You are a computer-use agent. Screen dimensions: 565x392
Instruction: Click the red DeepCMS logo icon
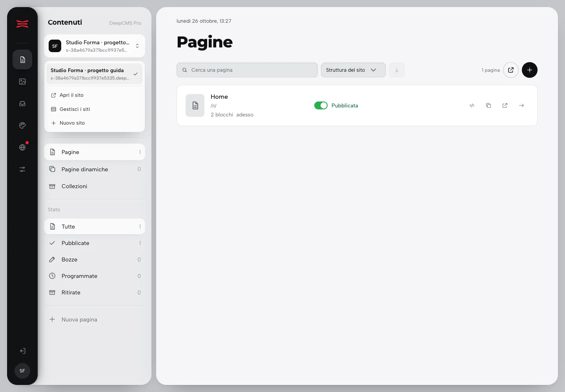pos(22,24)
